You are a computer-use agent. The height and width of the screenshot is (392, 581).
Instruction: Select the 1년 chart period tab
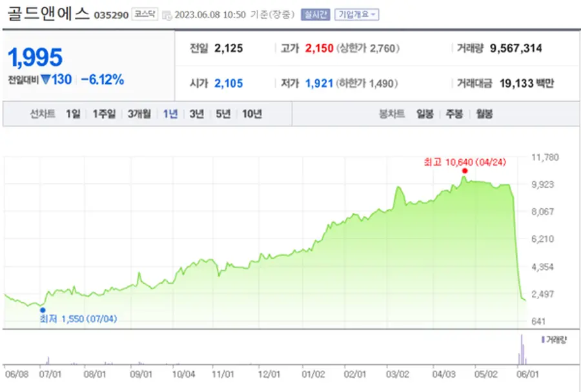(170, 114)
